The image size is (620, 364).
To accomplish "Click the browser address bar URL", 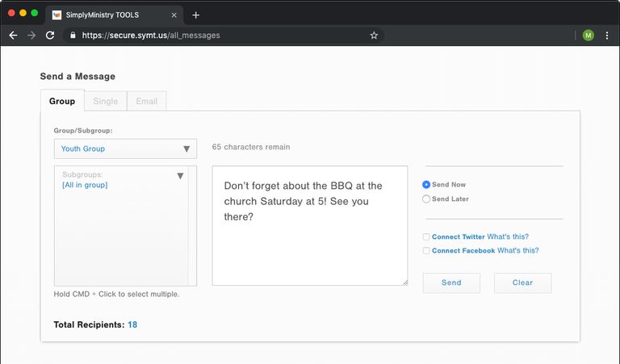I will [x=151, y=36].
